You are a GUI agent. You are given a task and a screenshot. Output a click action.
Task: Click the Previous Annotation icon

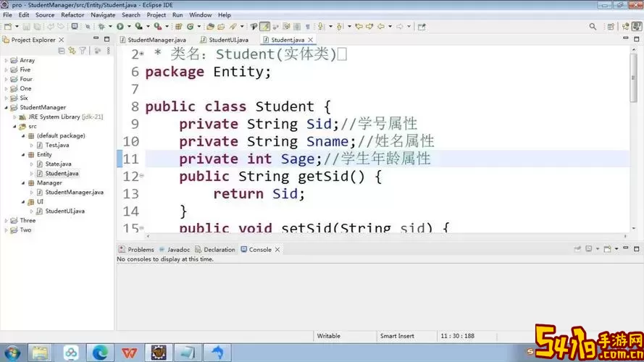coord(339,27)
